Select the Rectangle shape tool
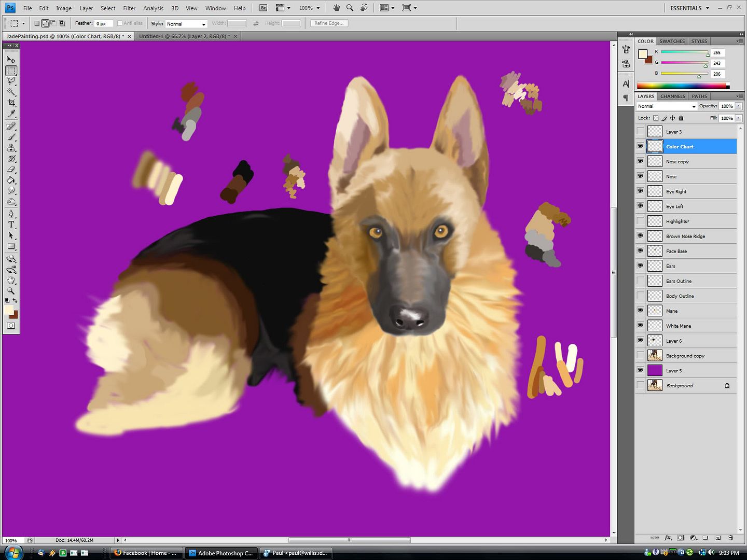The image size is (747, 560). pos(11,246)
